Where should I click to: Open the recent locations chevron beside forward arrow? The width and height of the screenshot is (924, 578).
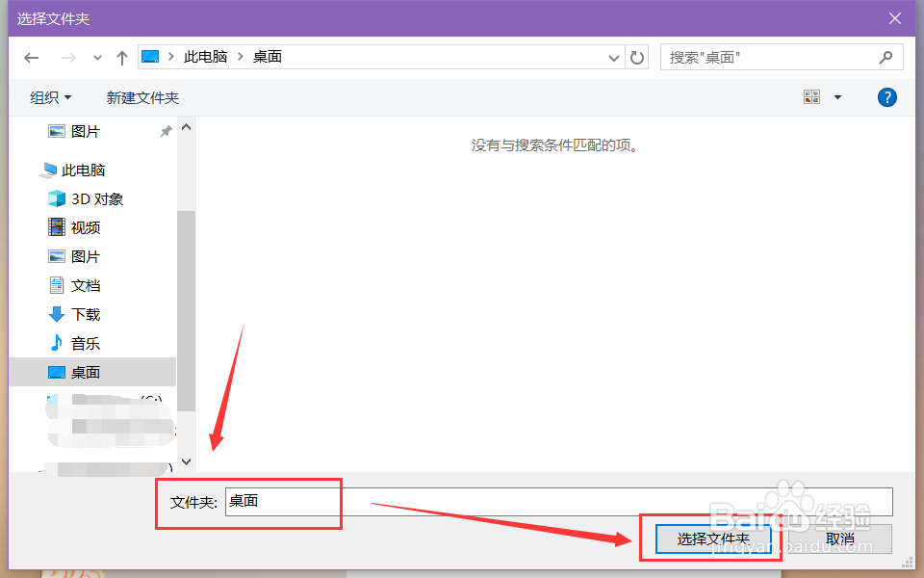[97, 57]
